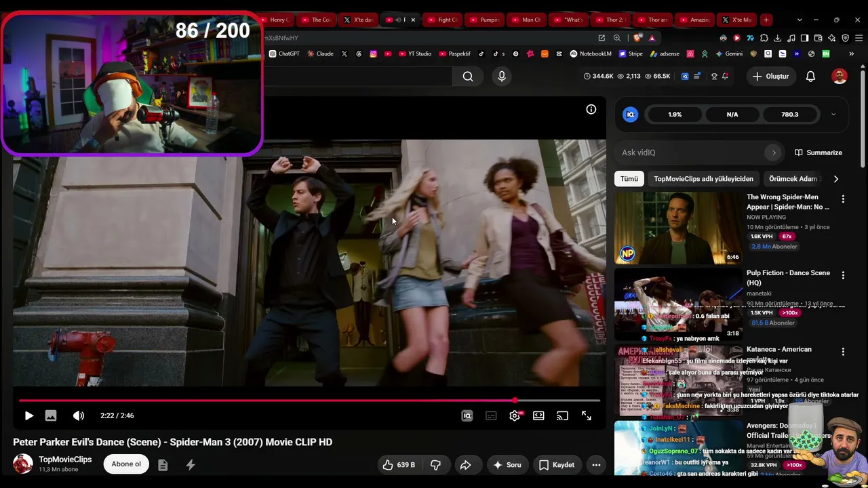Show hidden bookmarks with the overflow chevron
Screen dimensions: 868x488
click(852, 54)
